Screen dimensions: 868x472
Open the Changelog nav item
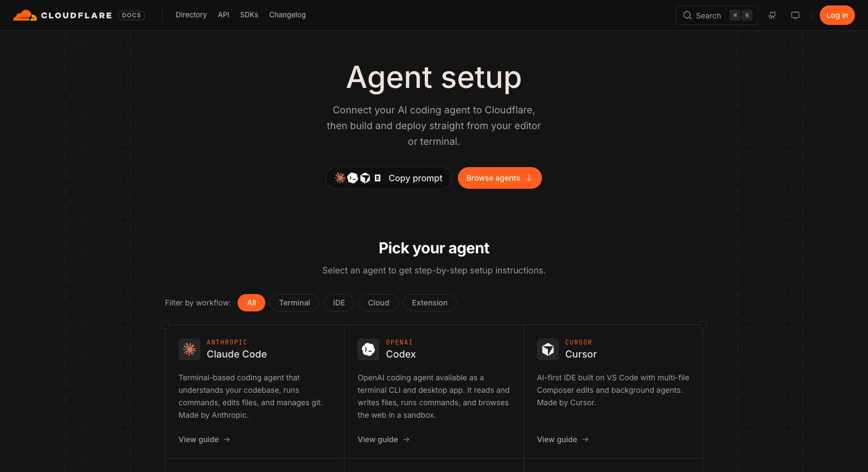click(x=288, y=15)
